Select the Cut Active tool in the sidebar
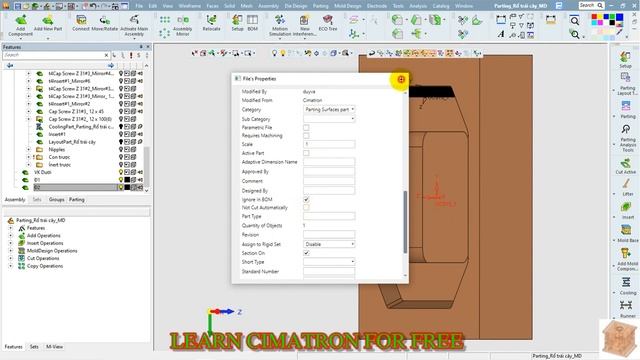Screen dimensions: 640x360 pyautogui.click(x=626, y=167)
